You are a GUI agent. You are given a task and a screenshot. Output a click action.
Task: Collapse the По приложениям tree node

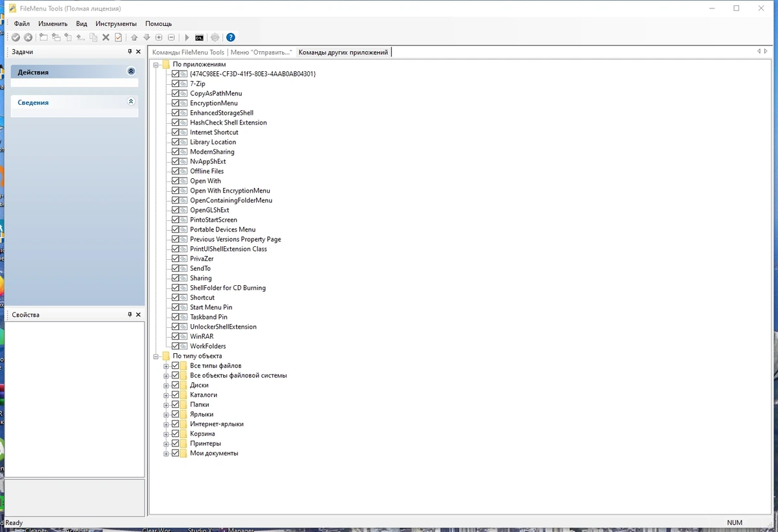click(x=156, y=65)
